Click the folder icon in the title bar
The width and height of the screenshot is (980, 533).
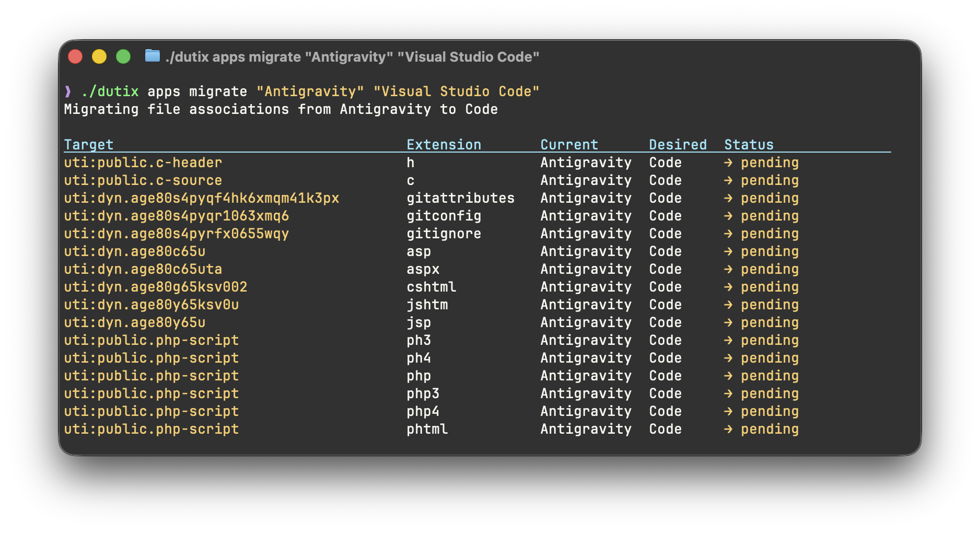152,55
